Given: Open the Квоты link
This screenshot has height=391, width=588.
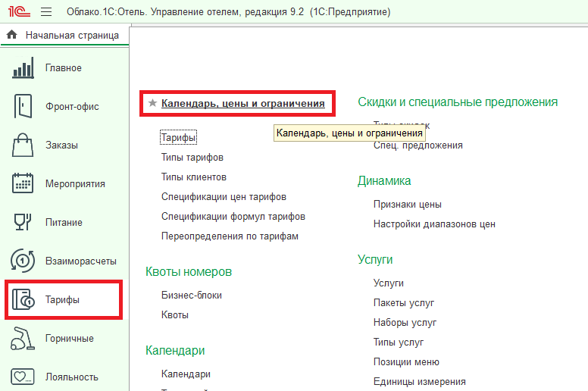Looking at the screenshot, I should [175, 315].
